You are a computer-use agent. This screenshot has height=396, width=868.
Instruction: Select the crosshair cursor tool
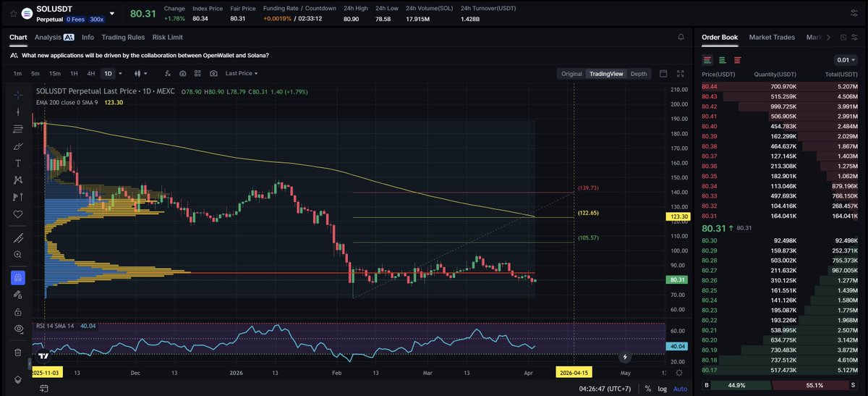18,95
